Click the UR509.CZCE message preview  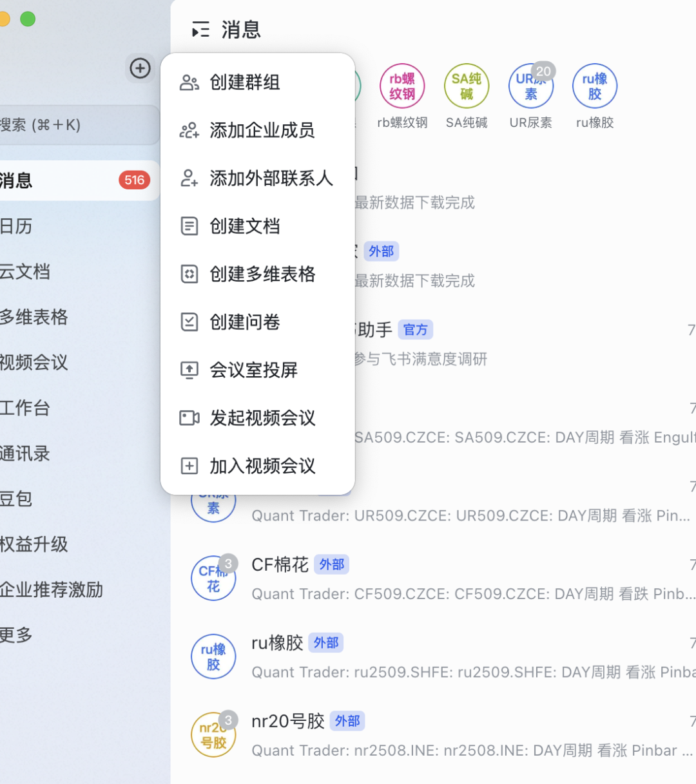point(470,516)
